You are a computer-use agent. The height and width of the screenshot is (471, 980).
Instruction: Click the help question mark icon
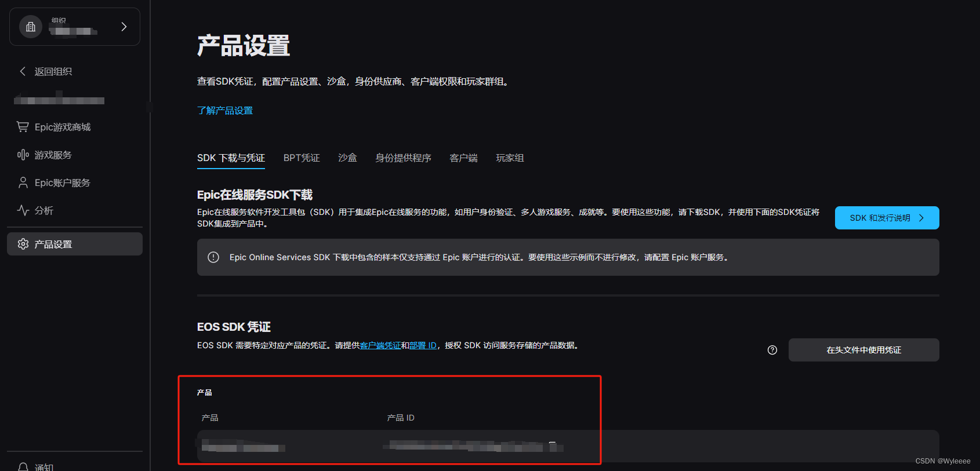pos(772,350)
